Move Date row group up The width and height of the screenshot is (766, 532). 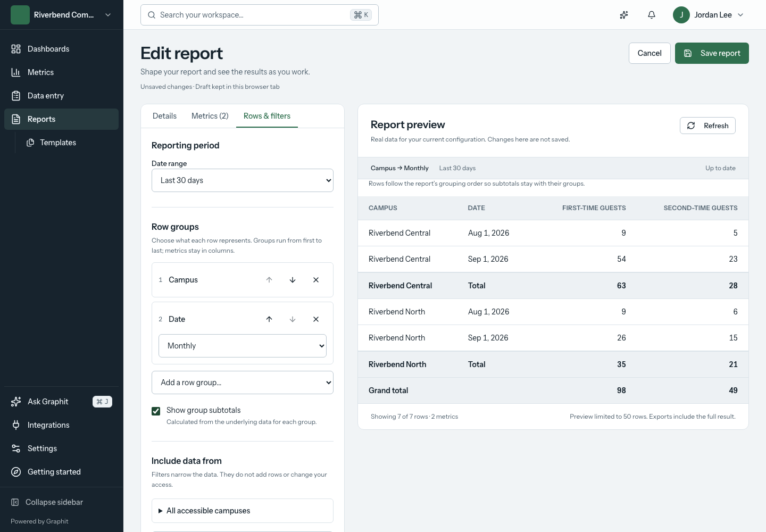click(x=269, y=319)
